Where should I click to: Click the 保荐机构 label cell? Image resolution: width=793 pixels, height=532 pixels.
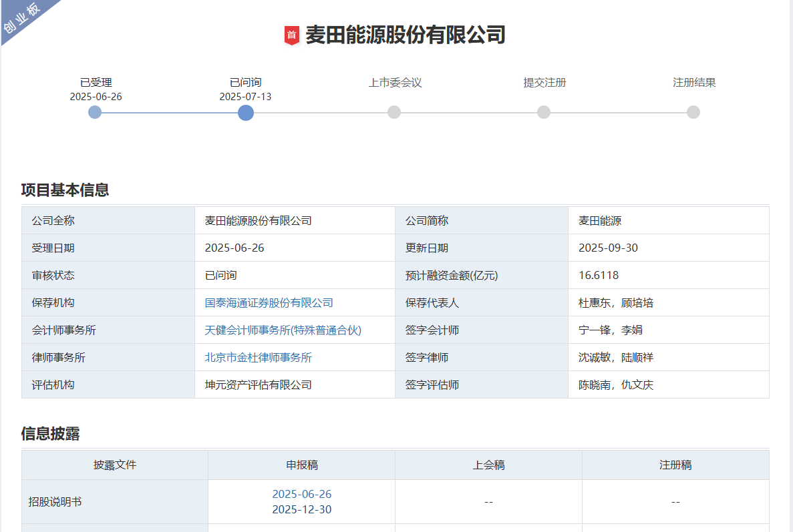(x=108, y=302)
